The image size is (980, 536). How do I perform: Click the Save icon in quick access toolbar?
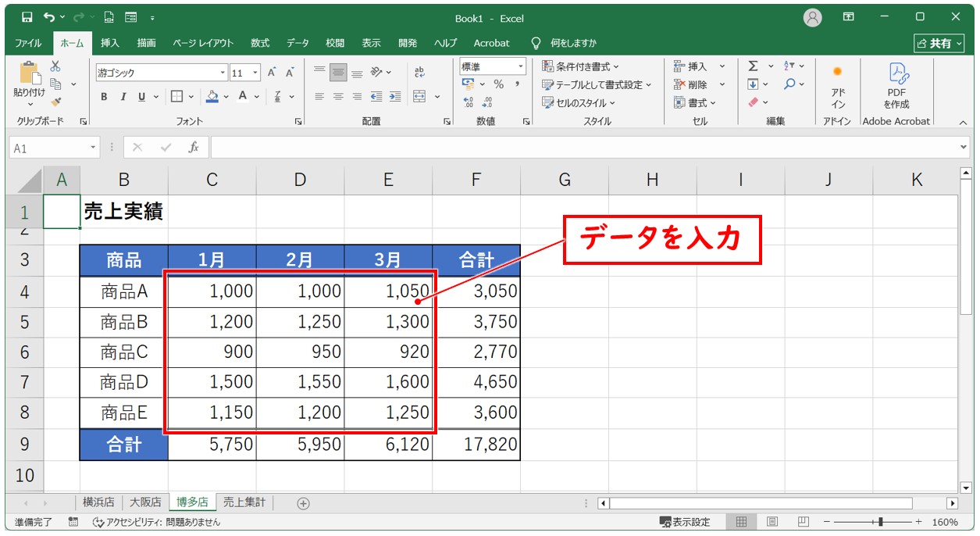coord(27,17)
